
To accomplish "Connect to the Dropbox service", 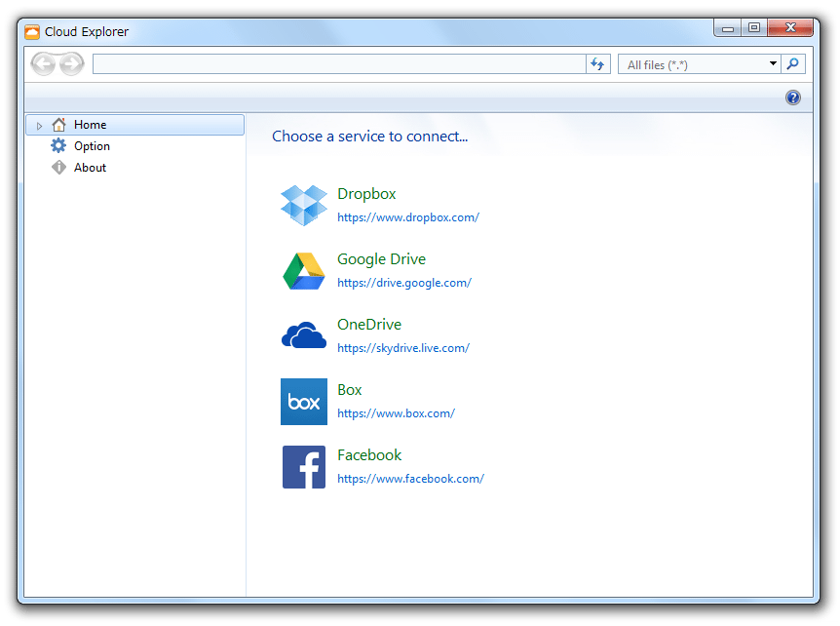I will [x=366, y=194].
